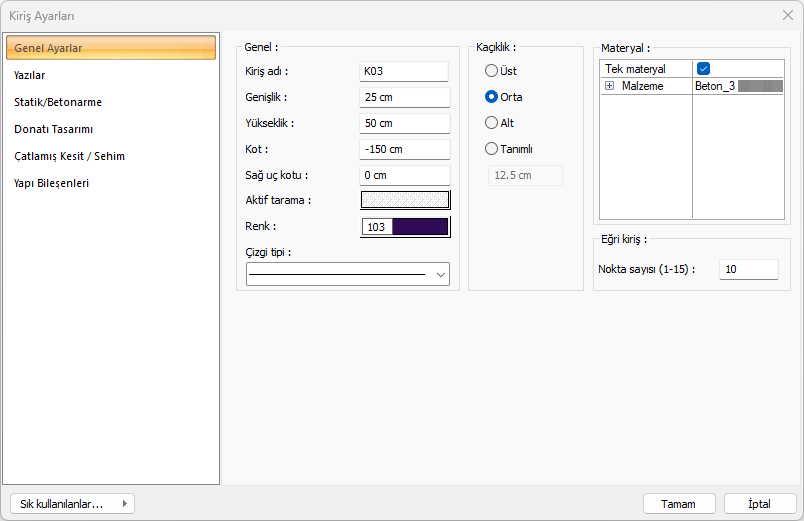Select Yapı Bileşenleri in the sidebar
This screenshot has width=804, height=521.
(51, 183)
